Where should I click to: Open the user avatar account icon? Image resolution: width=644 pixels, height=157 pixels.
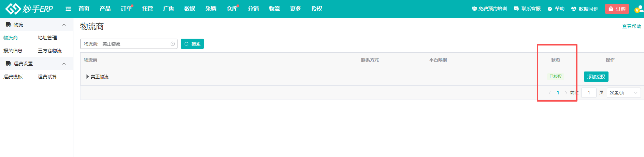[x=639, y=9]
